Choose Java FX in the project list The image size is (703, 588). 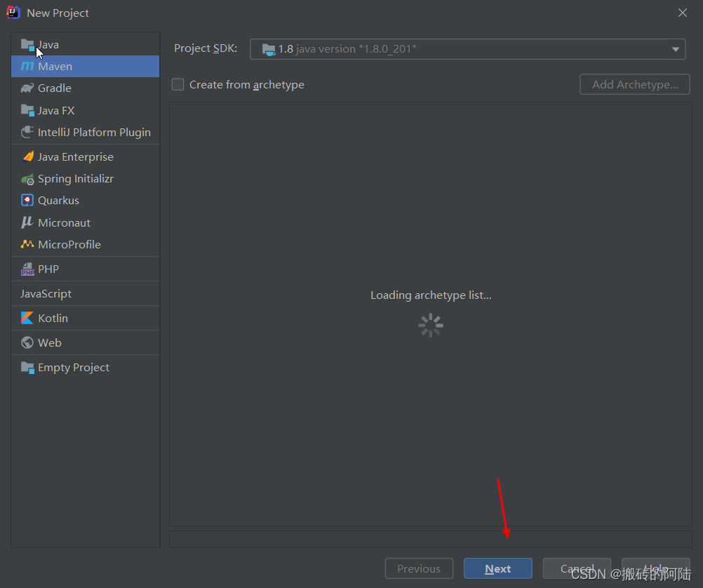pos(85,110)
